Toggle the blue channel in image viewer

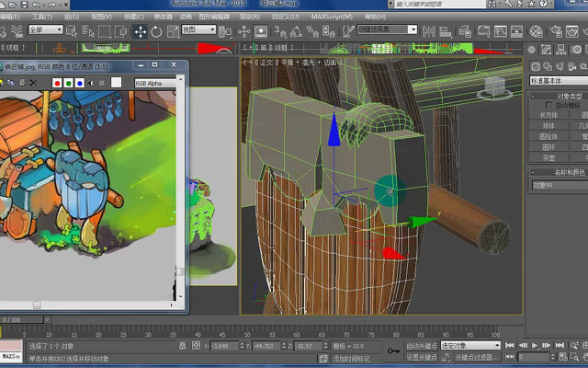click(80, 83)
